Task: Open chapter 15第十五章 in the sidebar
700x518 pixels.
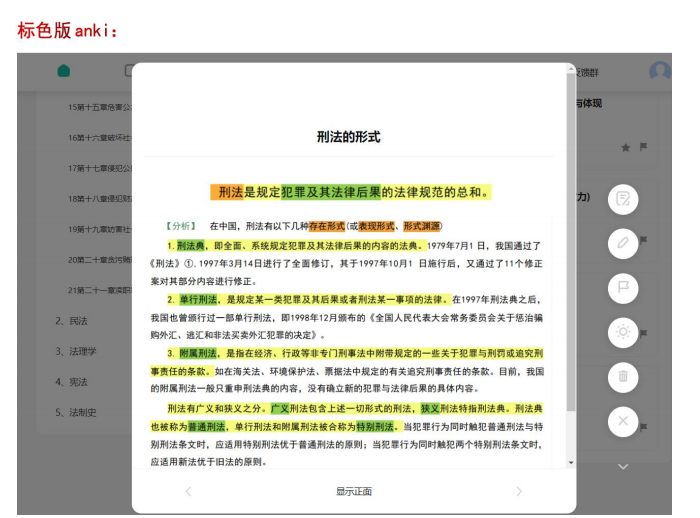Action: pos(100,107)
